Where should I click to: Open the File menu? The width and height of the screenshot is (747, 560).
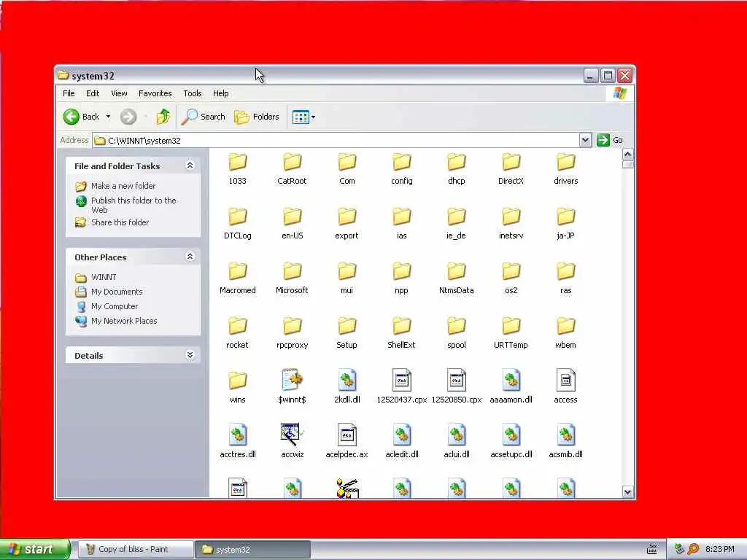(x=69, y=93)
